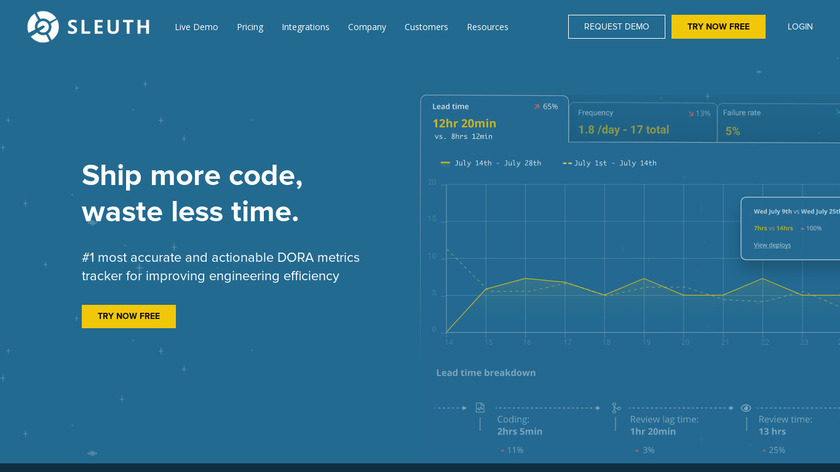This screenshot has width=840, height=472.
Task: Select the solid July 14th legend marker
Action: [445, 163]
